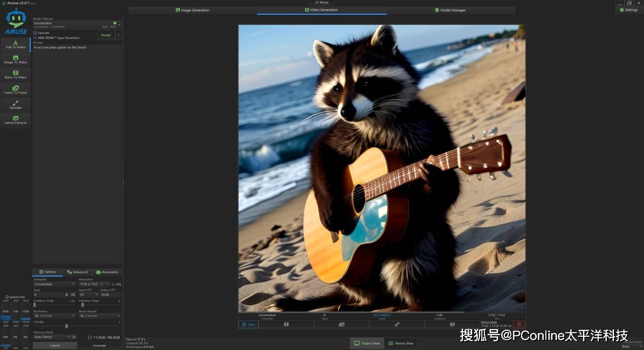
Task: Enable the Upscaler checkbox
Action: (35, 33)
